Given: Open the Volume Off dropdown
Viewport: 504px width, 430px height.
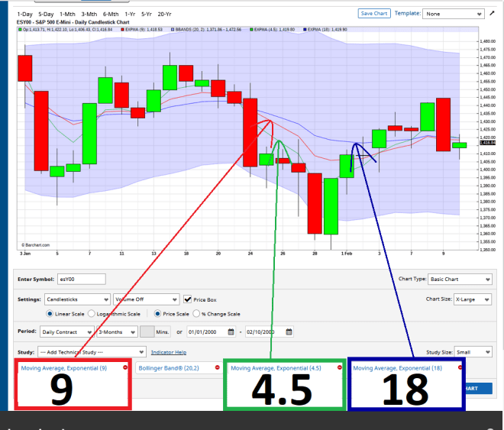Looking at the screenshot, I should point(147,299).
